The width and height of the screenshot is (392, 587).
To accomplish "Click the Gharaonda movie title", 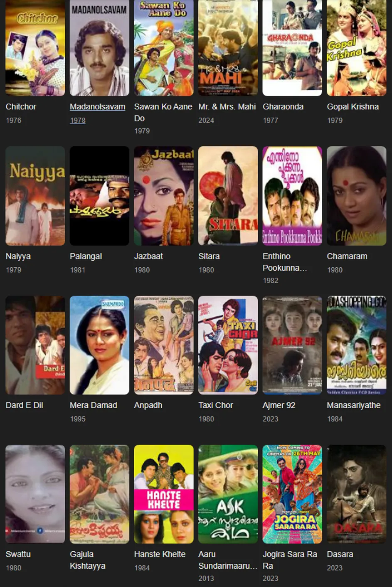I will pos(283,107).
